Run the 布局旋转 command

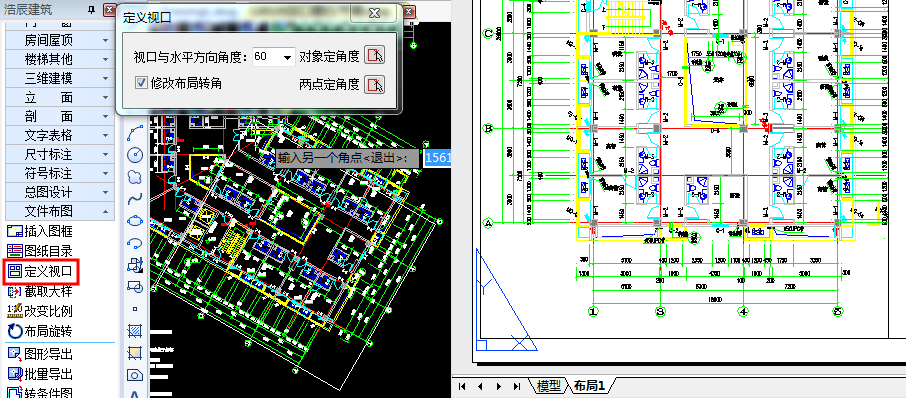click(x=40, y=331)
